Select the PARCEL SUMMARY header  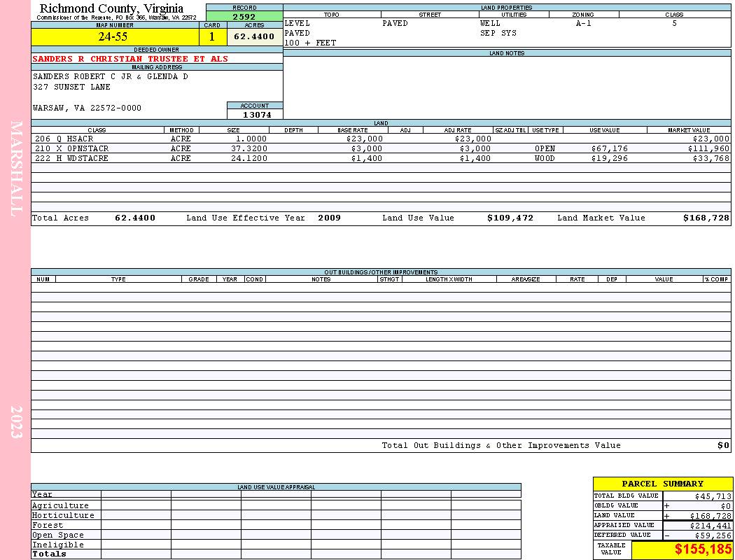(663, 484)
